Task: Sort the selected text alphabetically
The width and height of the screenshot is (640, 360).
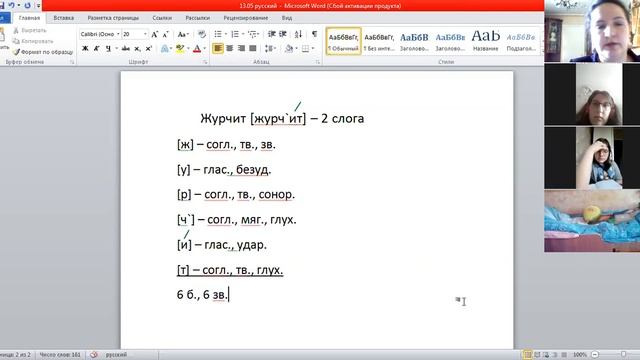Action: 298,34
